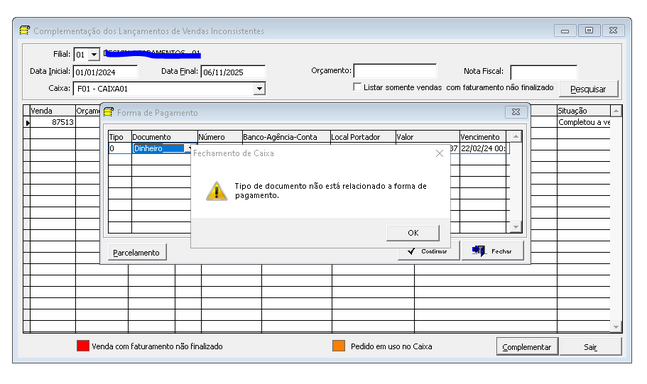Click payment grid scrollbar up arrow
The height and width of the screenshot is (384, 647).
coord(516,137)
